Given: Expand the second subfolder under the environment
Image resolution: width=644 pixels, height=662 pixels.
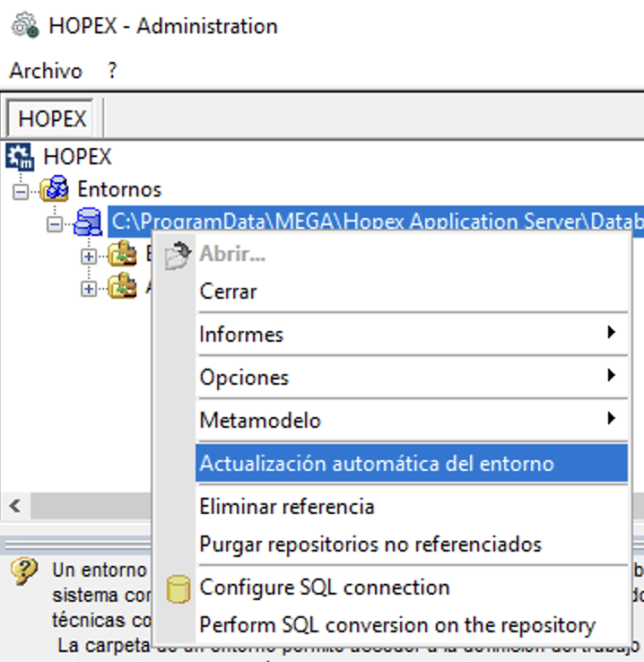Looking at the screenshot, I should 89,289.
